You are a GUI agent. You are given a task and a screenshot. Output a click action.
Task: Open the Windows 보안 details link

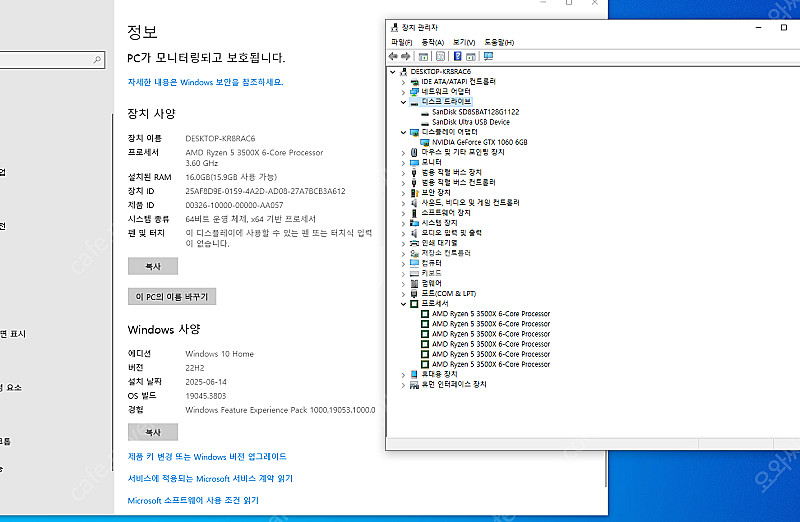[205, 82]
